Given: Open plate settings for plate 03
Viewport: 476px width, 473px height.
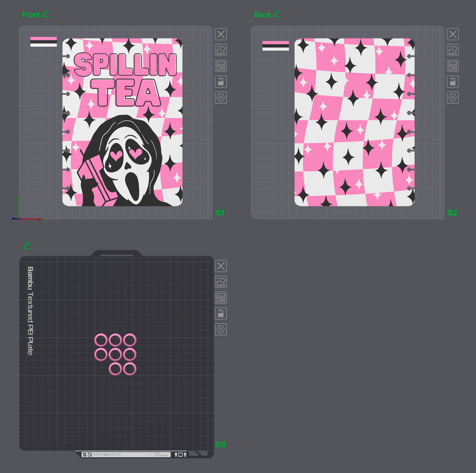Looking at the screenshot, I should pyautogui.click(x=221, y=329).
